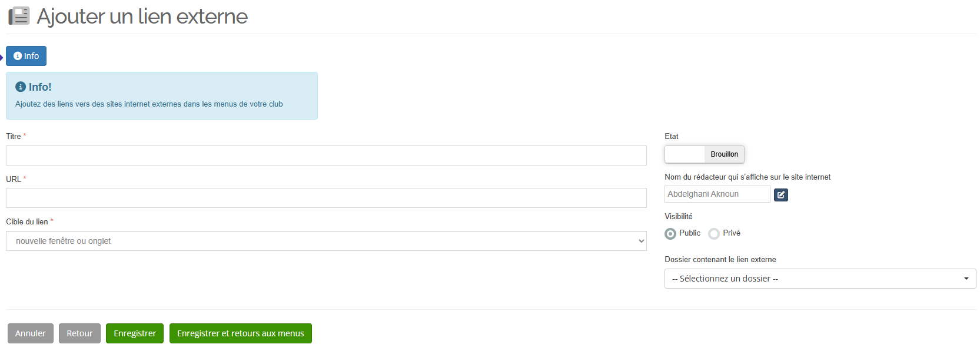Click the Ajouter un lien externe heading
Viewport: 980px width, 364px height.
(x=142, y=16)
